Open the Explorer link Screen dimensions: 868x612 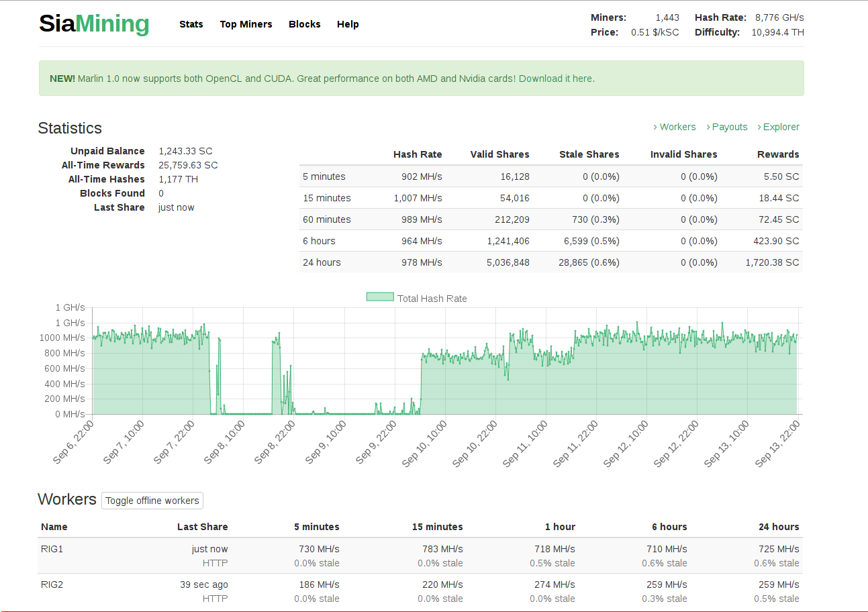coord(778,127)
